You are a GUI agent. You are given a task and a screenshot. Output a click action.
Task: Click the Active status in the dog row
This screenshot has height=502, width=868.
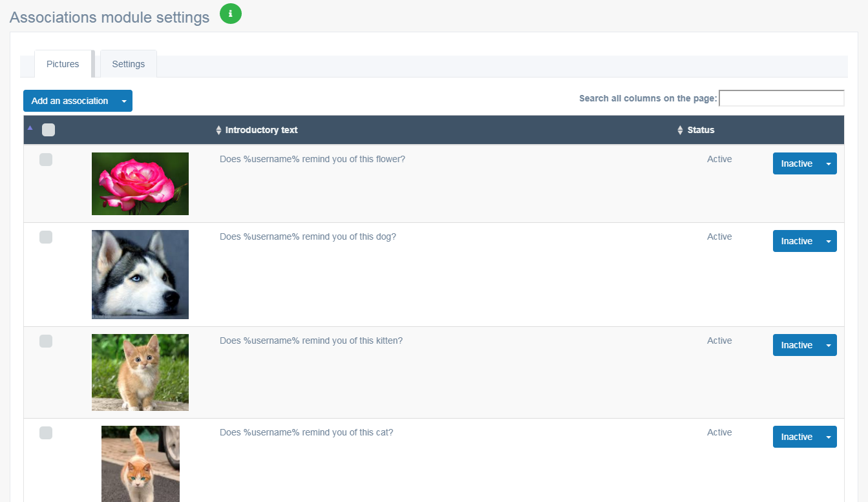(719, 236)
